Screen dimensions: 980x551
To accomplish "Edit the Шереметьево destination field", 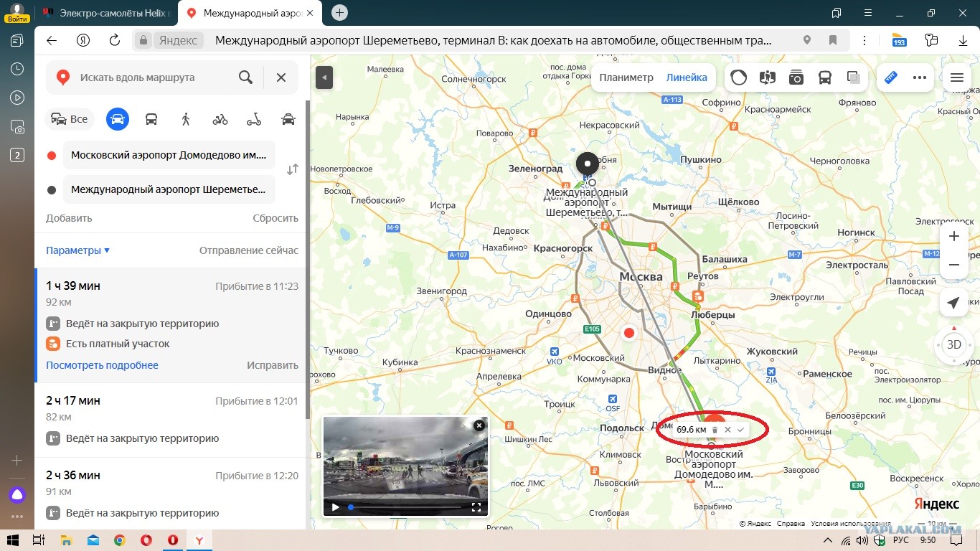I will [169, 190].
